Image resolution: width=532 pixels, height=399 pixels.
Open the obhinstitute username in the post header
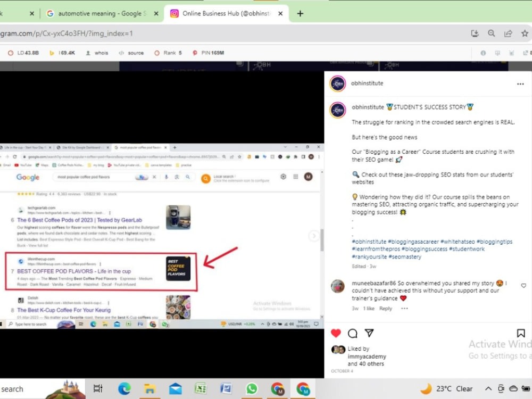click(x=367, y=84)
